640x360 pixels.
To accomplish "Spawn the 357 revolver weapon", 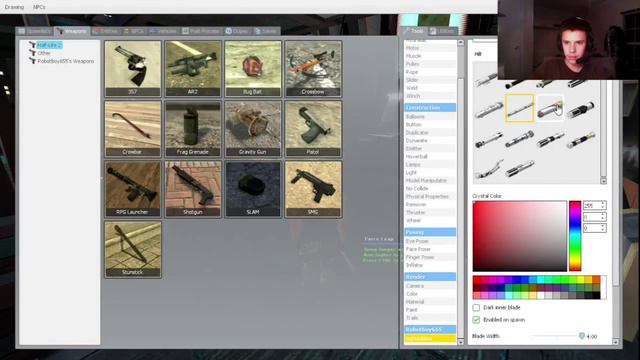I will [133, 68].
